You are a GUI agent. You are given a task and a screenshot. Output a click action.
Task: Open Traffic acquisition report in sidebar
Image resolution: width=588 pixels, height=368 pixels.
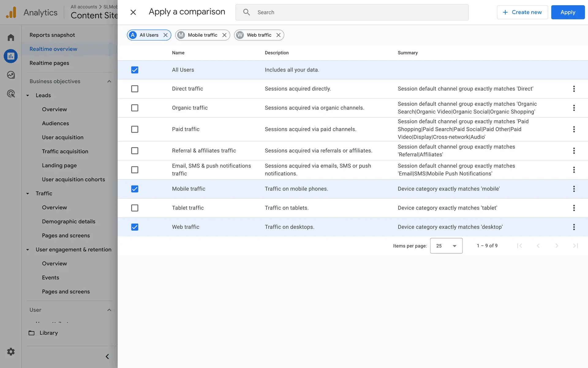(x=65, y=151)
